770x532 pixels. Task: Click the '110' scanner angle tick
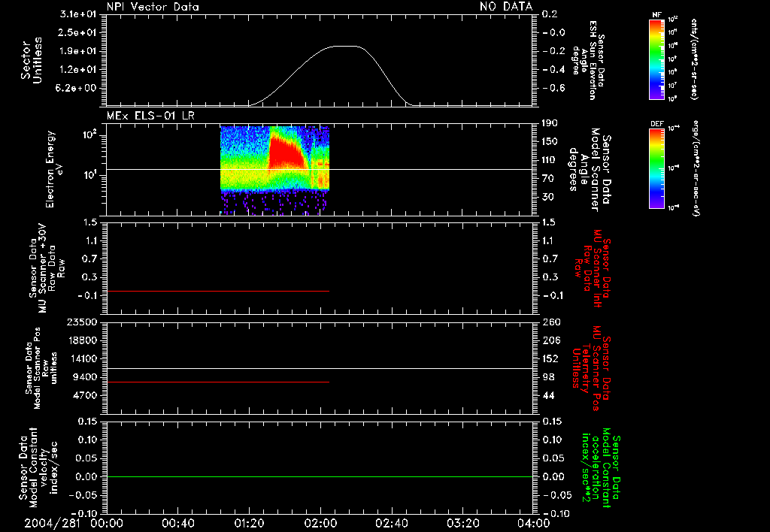[x=550, y=160]
